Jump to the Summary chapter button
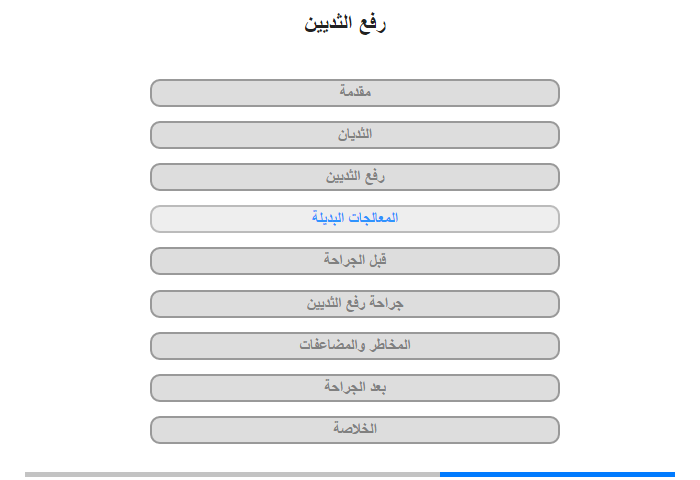 click(355, 429)
